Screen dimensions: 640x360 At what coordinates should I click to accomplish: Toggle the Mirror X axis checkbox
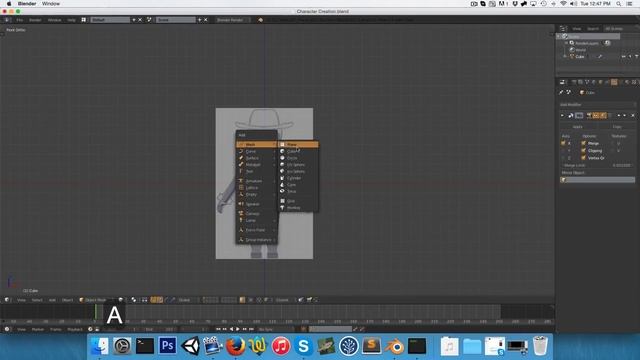tap(563, 143)
